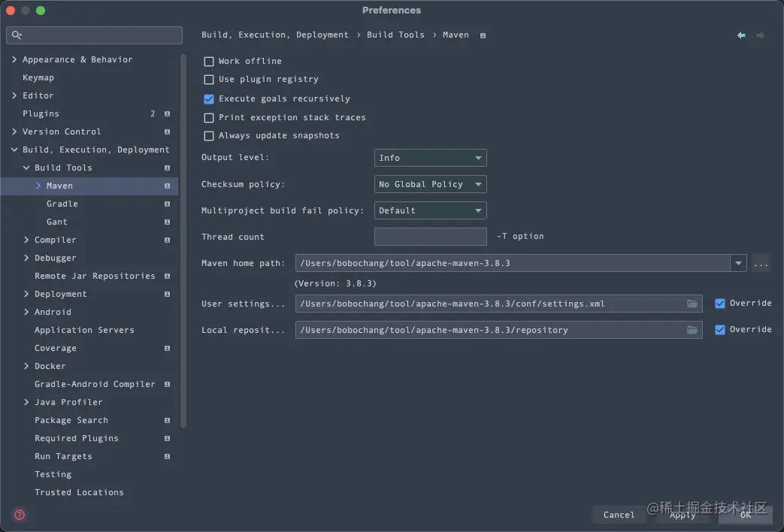
Task: Click the project-scope icon on Gradle row
Action: coord(167,204)
